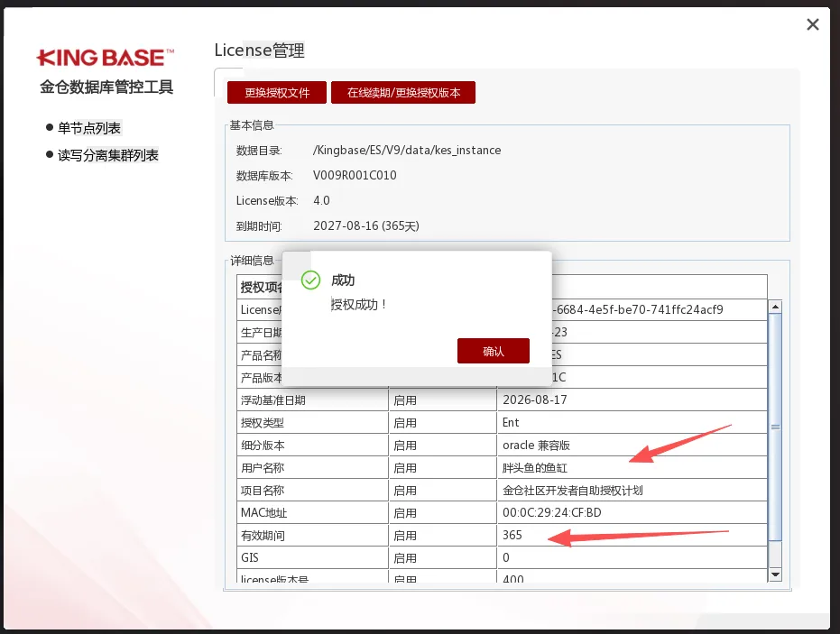Screen dimensions: 840x634
Task: Click 授权成功！ message text
Action: coord(359,304)
